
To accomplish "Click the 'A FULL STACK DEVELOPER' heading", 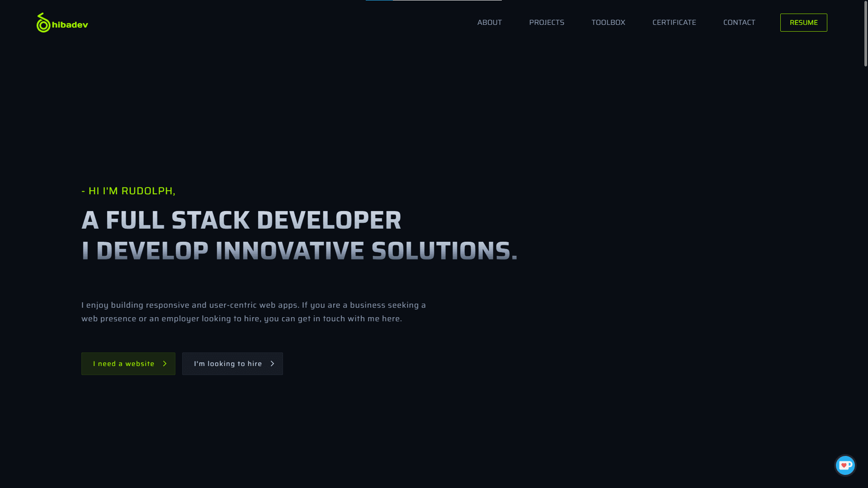I will pos(241,221).
